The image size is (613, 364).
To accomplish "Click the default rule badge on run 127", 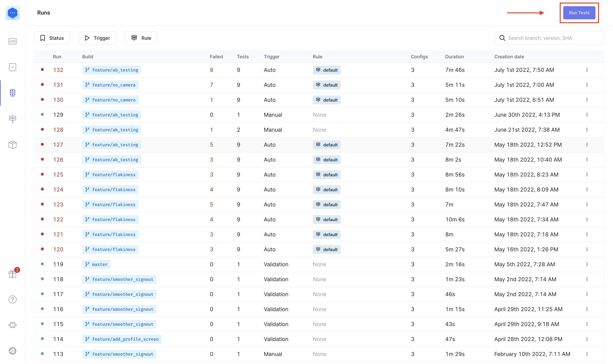I will tap(326, 145).
